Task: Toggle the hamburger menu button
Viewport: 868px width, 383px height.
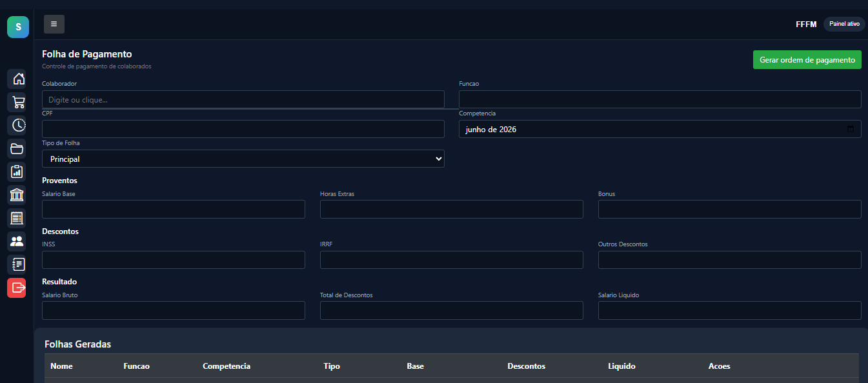Action: [x=54, y=24]
